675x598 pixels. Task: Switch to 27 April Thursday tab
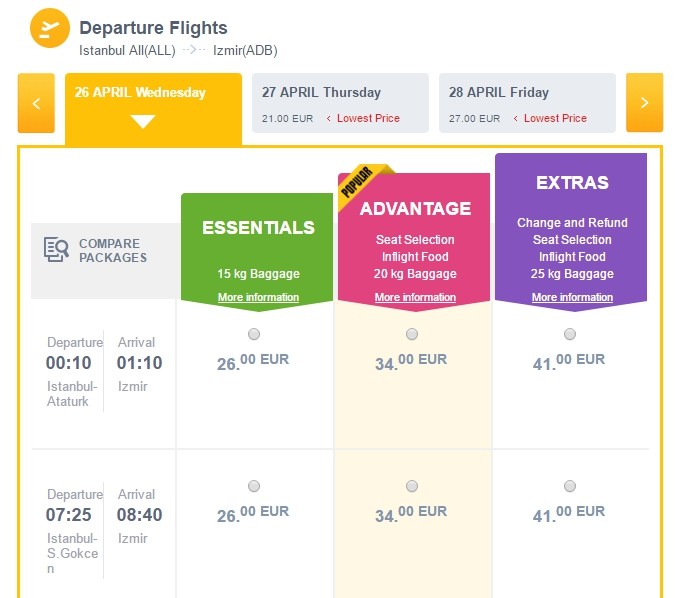[340, 103]
